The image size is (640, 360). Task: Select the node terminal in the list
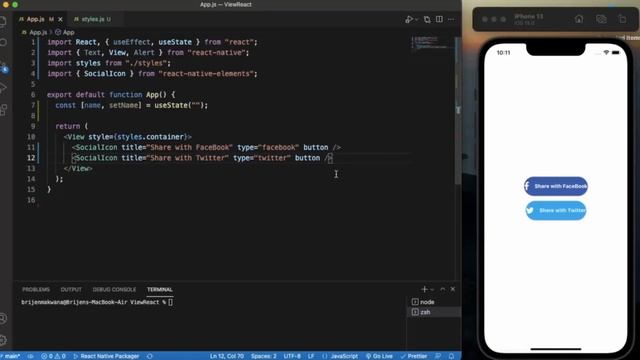click(x=433, y=302)
